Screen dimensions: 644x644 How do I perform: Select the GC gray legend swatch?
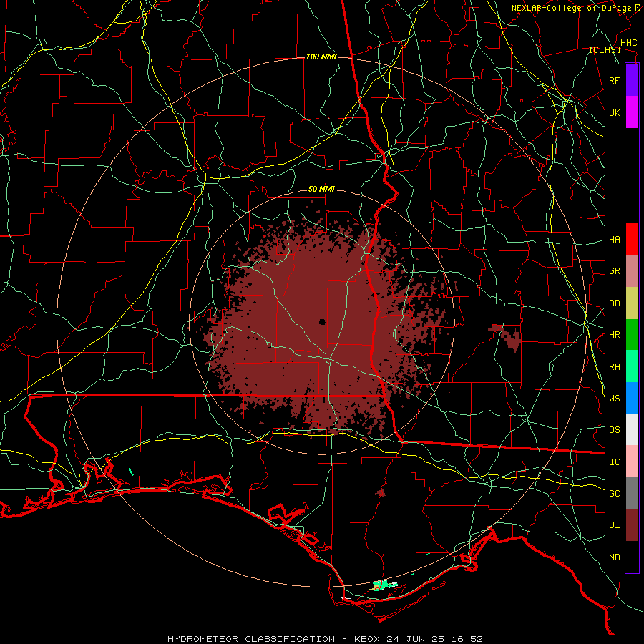(x=632, y=493)
